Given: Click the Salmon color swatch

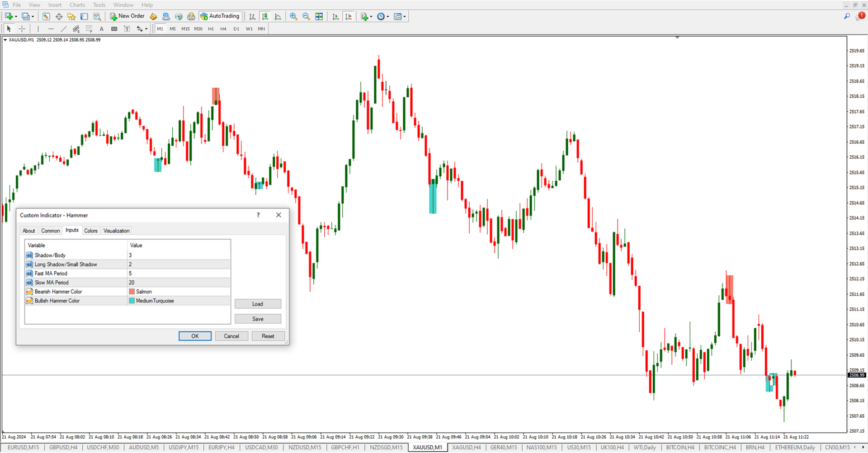Looking at the screenshot, I should (x=132, y=291).
